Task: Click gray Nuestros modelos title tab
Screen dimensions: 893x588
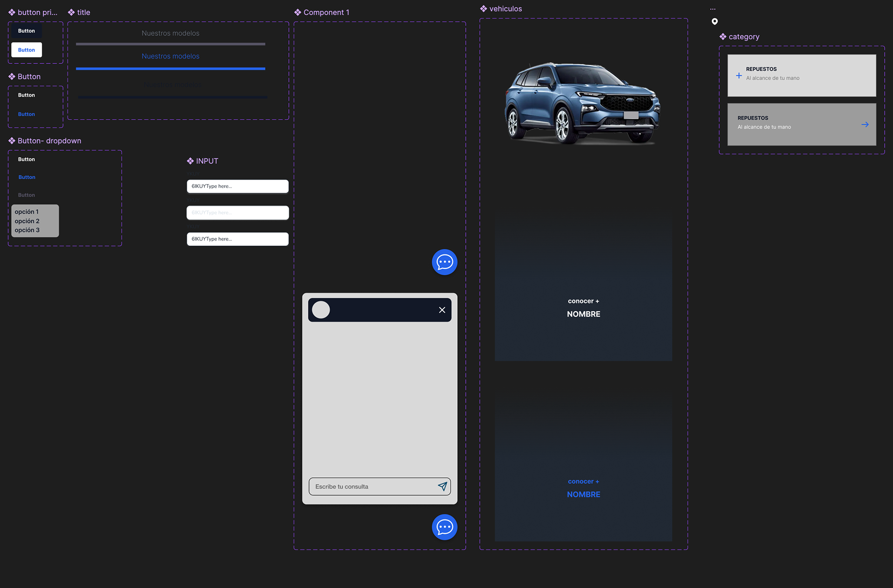Action: click(x=170, y=33)
